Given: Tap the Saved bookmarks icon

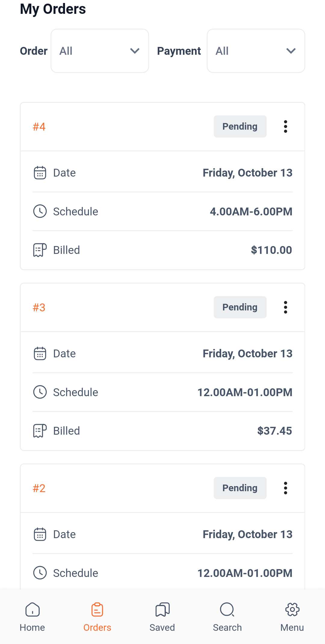Looking at the screenshot, I should (x=162, y=610).
